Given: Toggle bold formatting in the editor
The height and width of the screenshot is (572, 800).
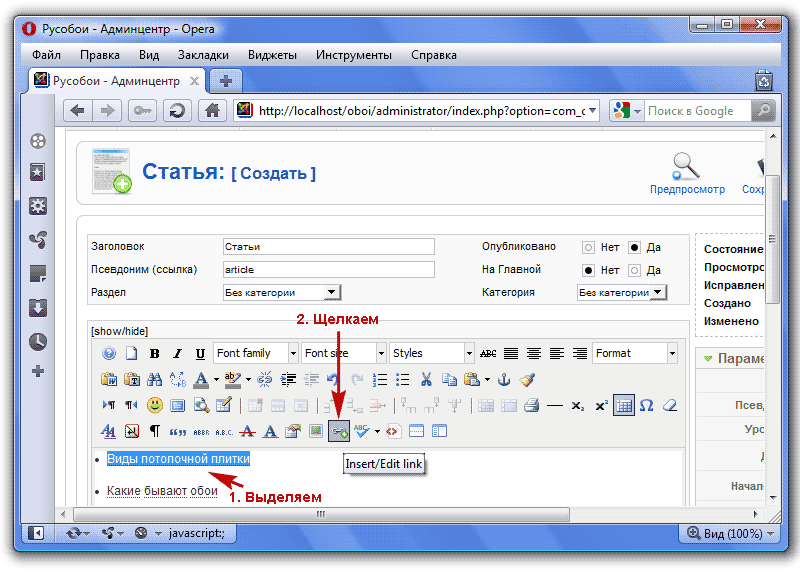Looking at the screenshot, I should (x=155, y=354).
